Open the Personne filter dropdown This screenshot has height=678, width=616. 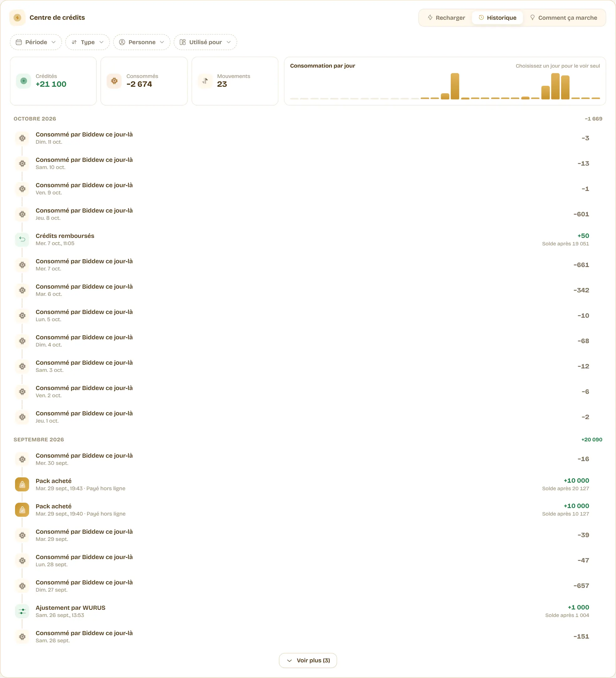141,42
